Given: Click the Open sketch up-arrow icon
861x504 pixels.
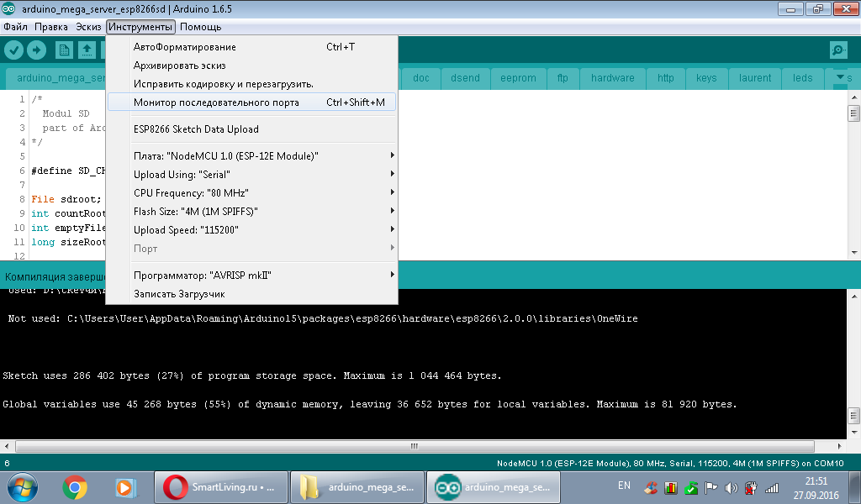Looking at the screenshot, I should coord(87,50).
